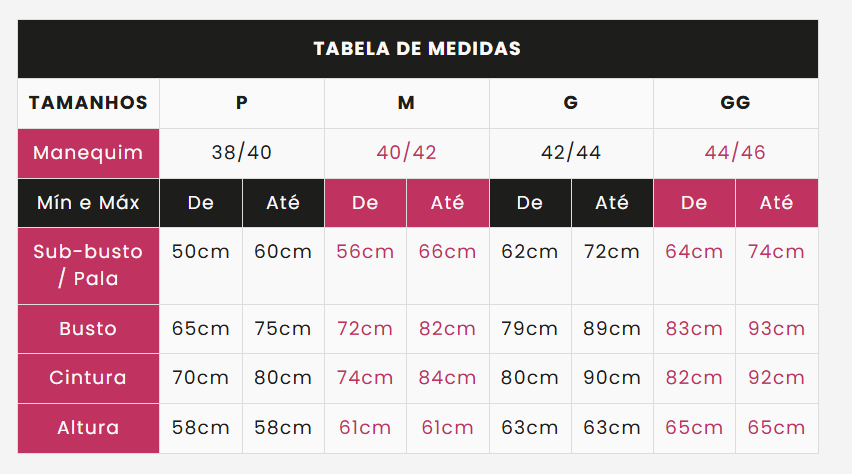Click the Cintura row label
Screen dimensions: 852x474
[x=89, y=378]
